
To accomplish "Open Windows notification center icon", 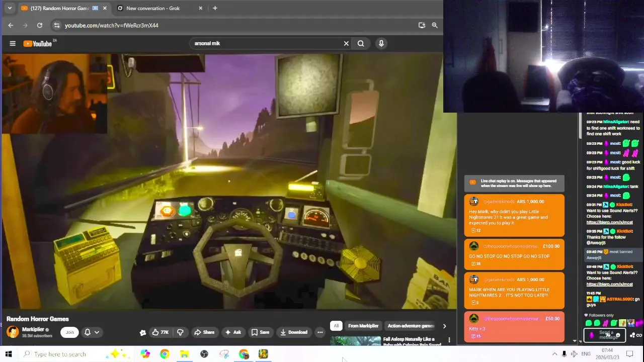I will (629, 354).
